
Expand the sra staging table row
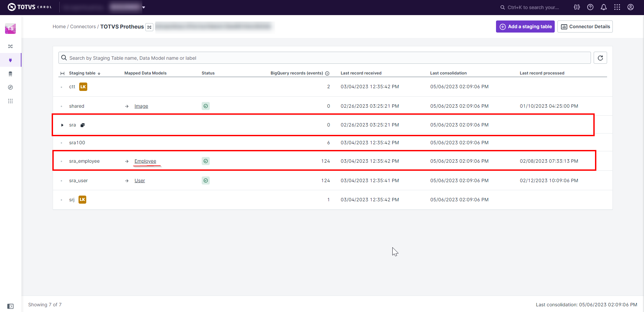[x=62, y=125]
